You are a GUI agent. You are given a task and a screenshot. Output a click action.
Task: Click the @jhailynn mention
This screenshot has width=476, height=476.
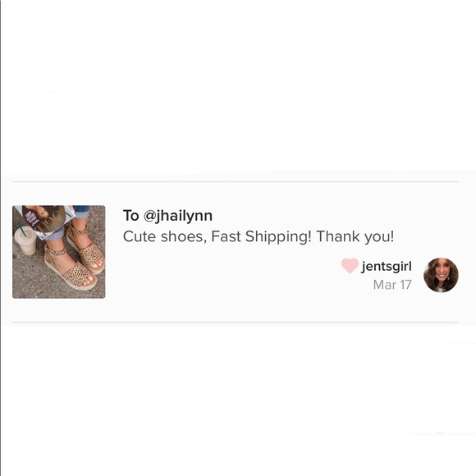tap(177, 216)
